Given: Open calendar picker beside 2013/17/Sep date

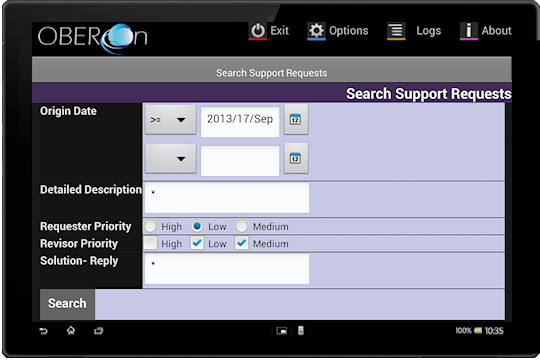Looking at the screenshot, I should (x=296, y=120).
